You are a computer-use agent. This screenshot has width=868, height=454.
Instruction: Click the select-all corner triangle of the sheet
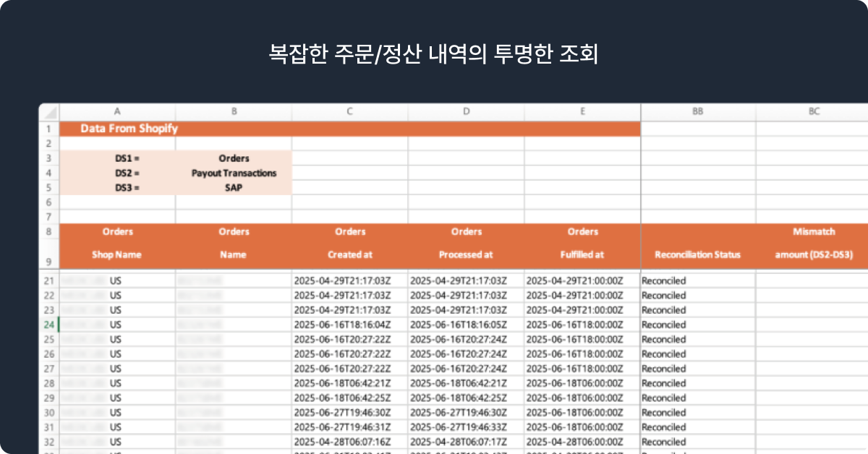(49, 113)
